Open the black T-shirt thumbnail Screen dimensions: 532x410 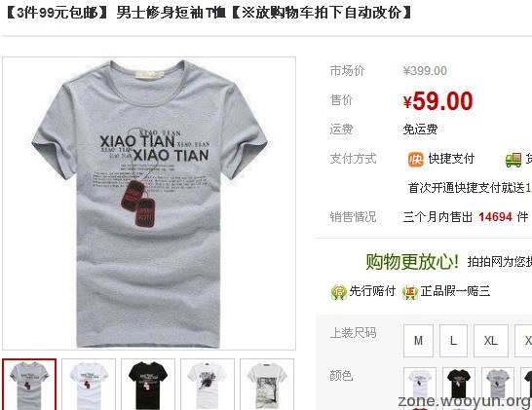pos(148,385)
